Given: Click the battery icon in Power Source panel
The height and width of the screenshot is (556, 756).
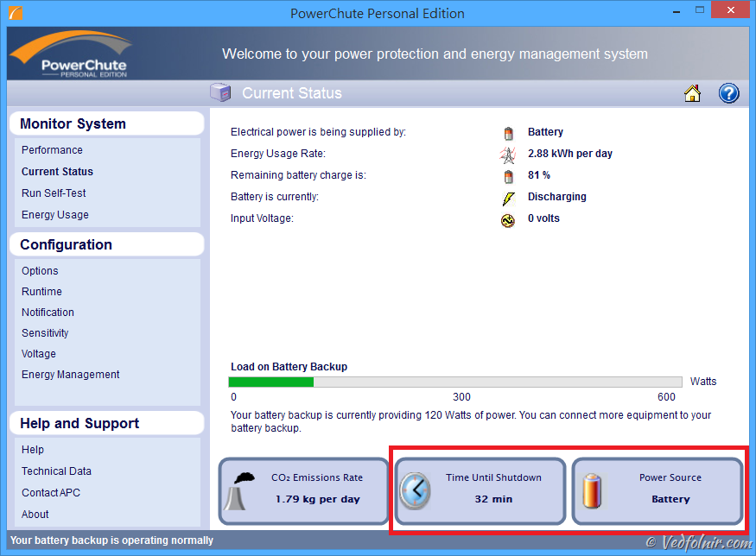Looking at the screenshot, I should [592, 491].
